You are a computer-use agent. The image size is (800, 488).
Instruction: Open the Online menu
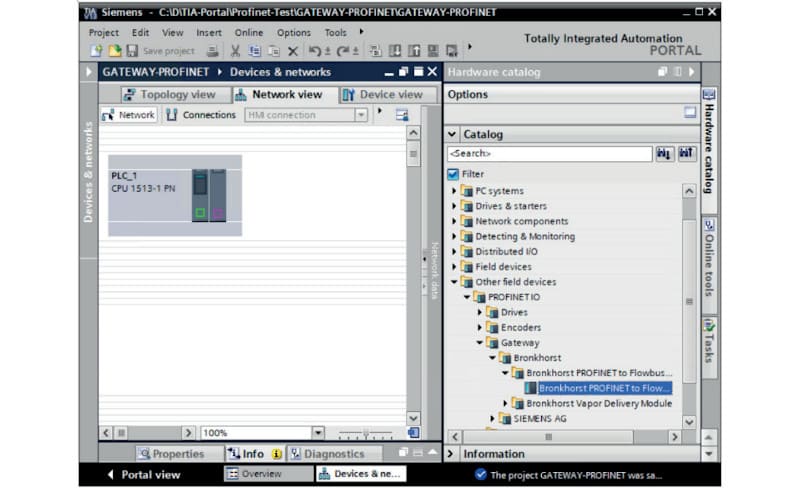(249, 32)
